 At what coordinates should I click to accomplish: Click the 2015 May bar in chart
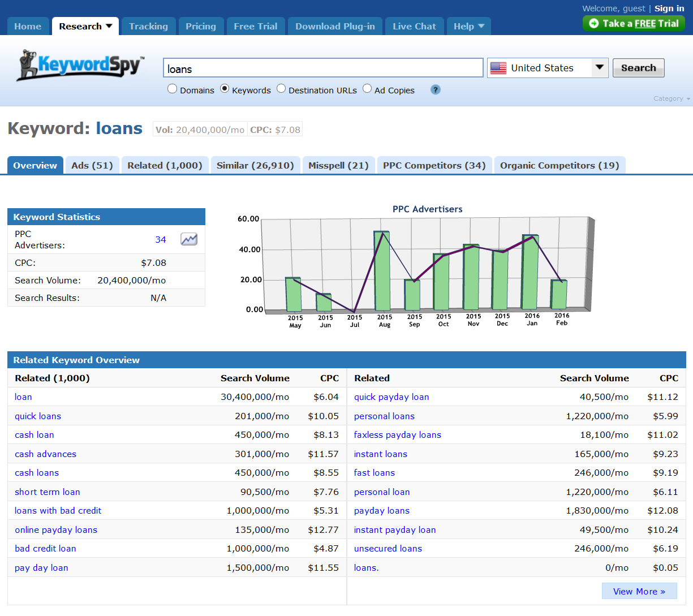pyautogui.click(x=294, y=294)
